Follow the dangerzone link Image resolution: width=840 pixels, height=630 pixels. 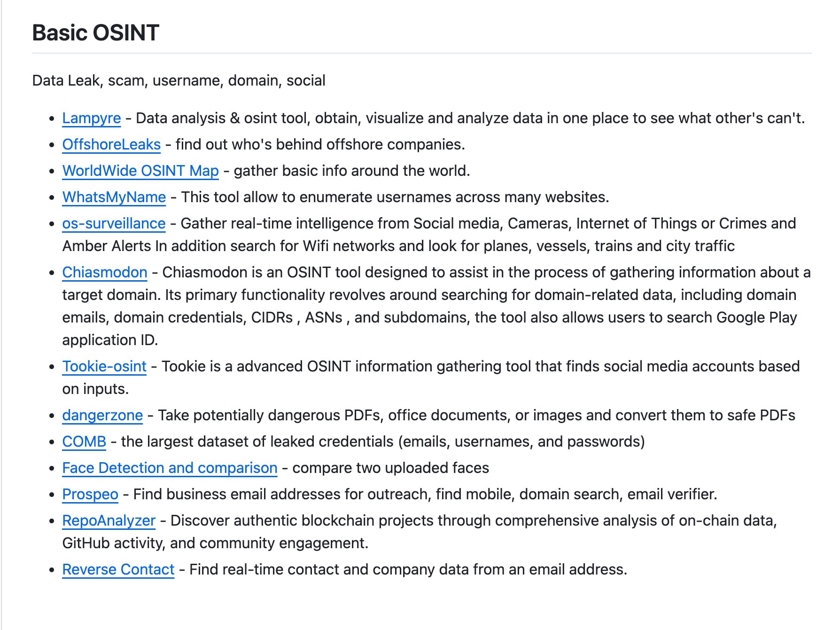[x=102, y=415]
